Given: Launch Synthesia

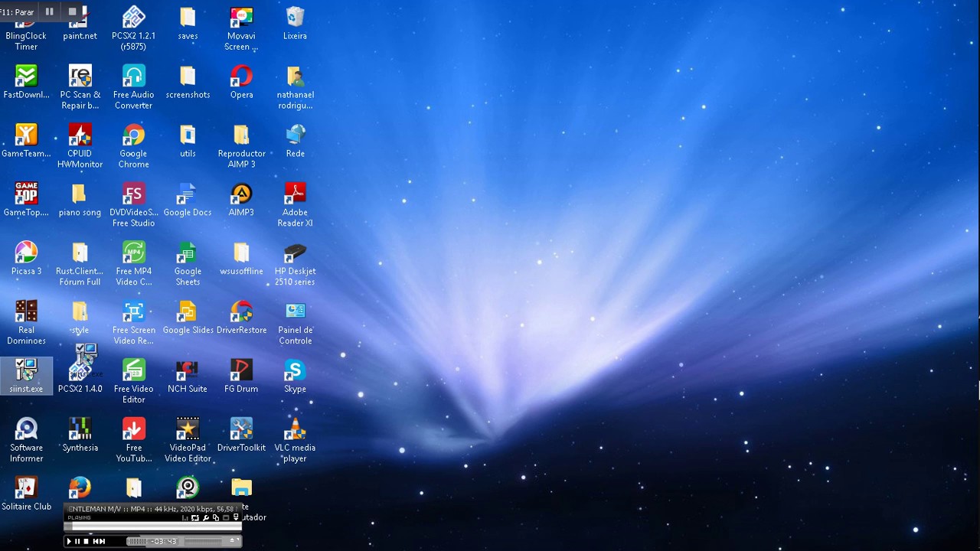Looking at the screenshot, I should pos(80,435).
